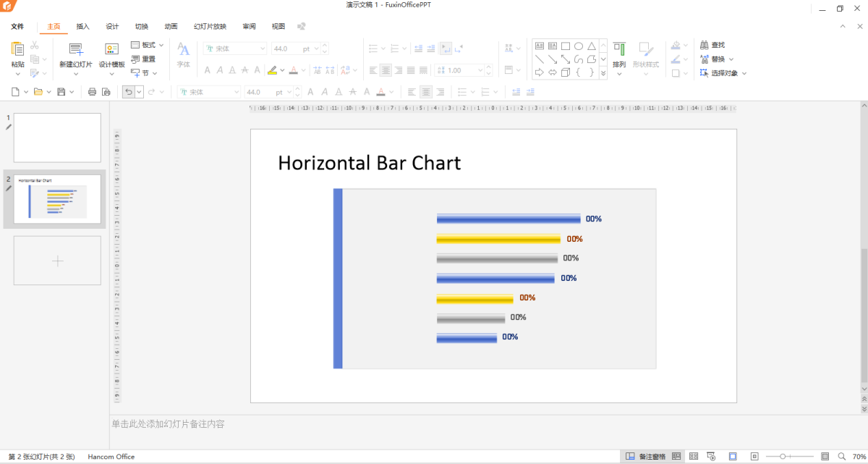Open the Arrange (排列) menu

pyautogui.click(x=619, y=59)
